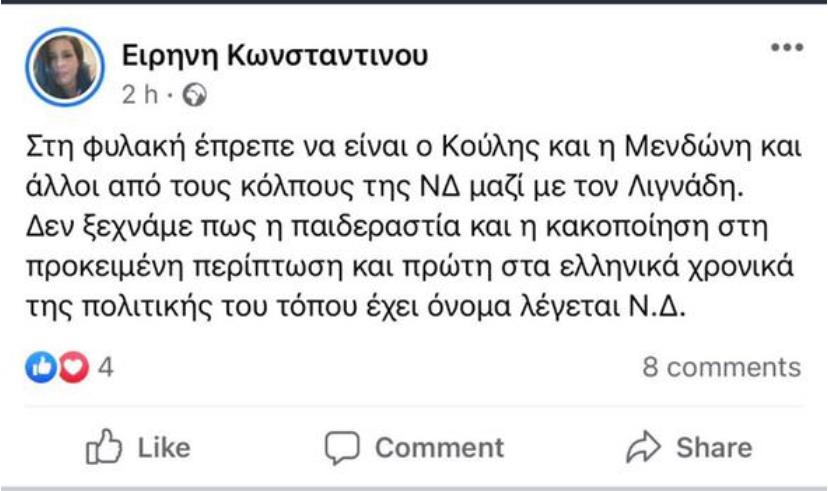View the "8 comments" link
Image resolution: width=828 pixels, height=491 pixels.
(721, 368)
